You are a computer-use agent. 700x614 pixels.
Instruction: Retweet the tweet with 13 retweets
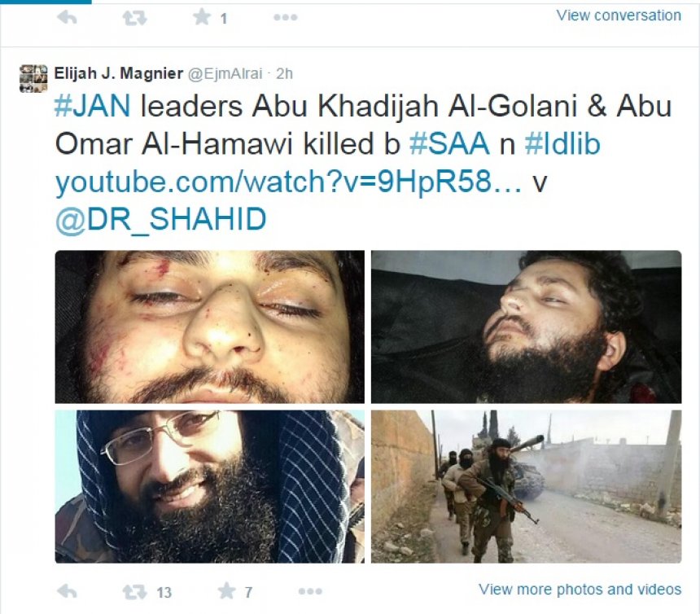(134, 592)
